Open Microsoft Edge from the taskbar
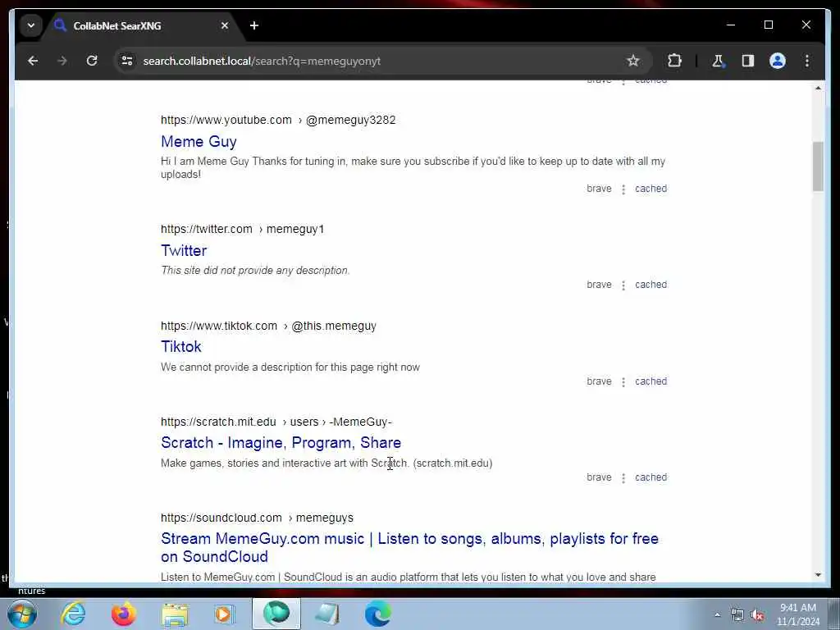 (378, 614)
